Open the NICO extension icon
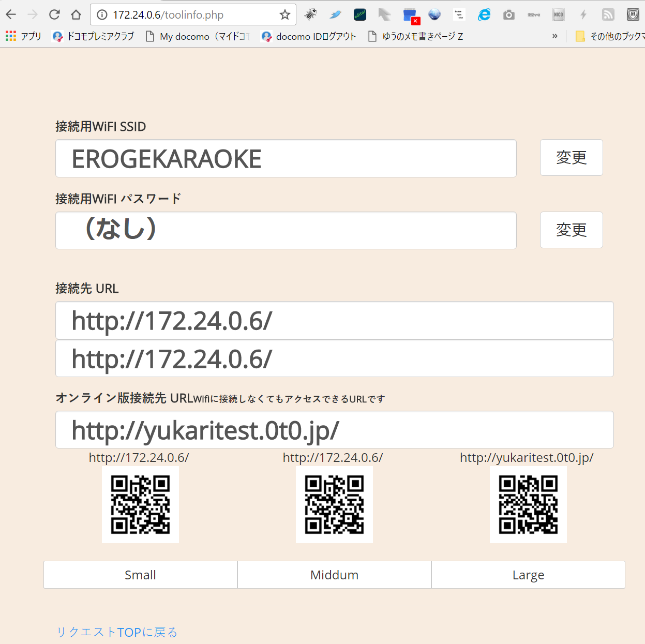The image size is (645, 644). point(559,14)
